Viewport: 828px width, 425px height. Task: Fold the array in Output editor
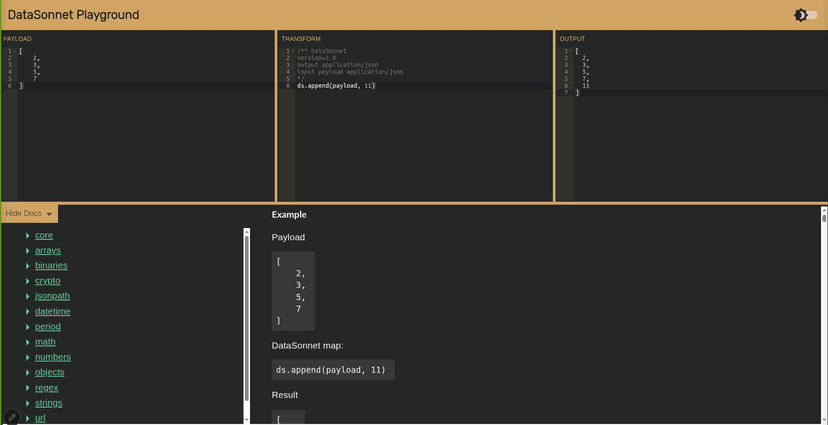click(x=570, y=51)
